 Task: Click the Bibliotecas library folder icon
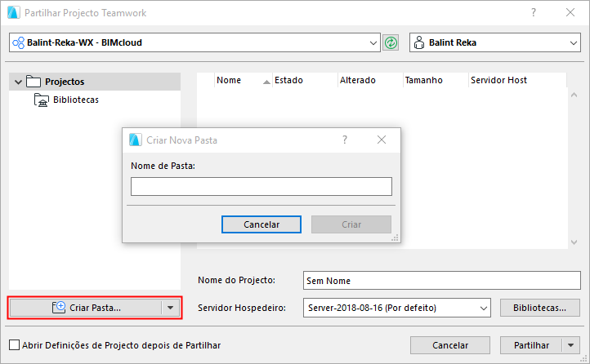(42, 100)
